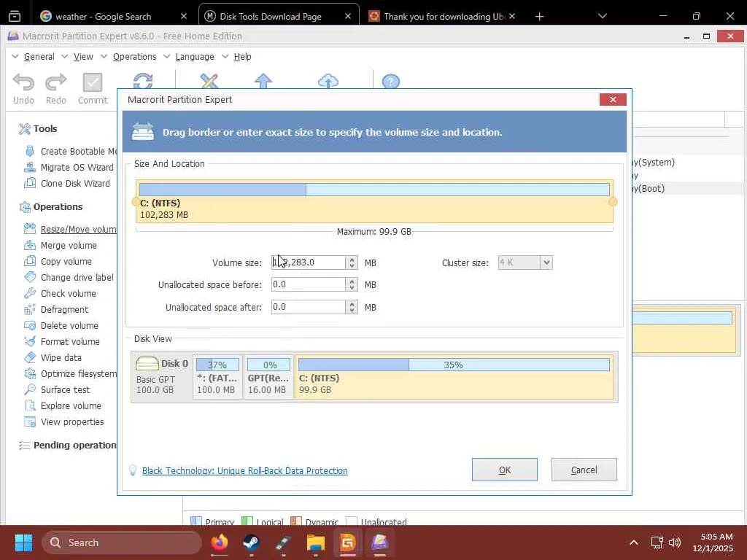Select GPT reserved 16.00 MB partition
The height and width of the screenshot is (560, 747).
268,377
